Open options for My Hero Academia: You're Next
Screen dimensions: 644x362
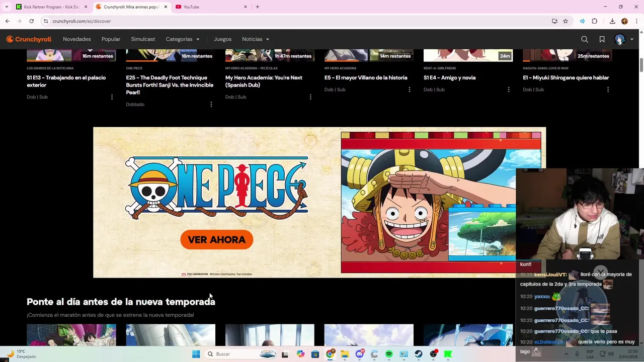[310, 97]
